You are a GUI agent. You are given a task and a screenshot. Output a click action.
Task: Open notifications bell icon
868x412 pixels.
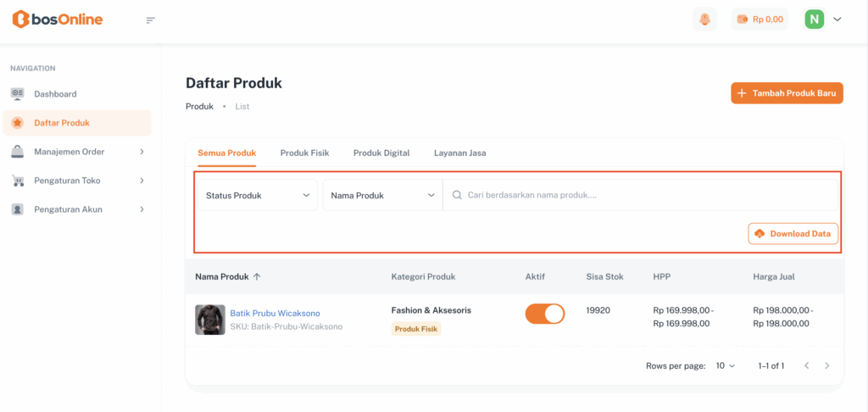(704, 19)
